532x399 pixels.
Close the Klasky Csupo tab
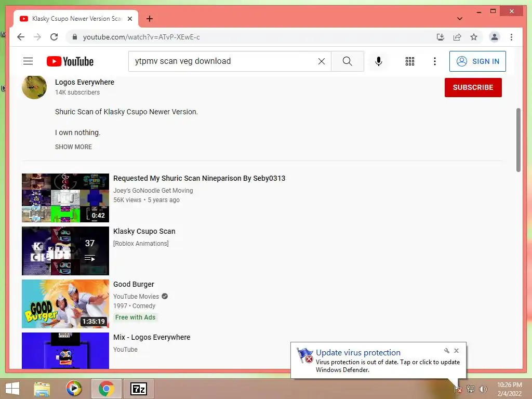point(129,19)
